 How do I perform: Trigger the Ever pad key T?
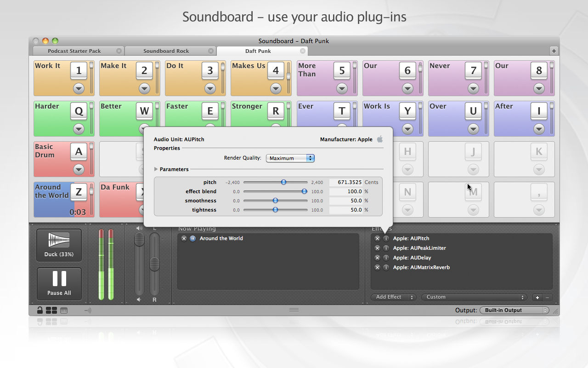tap(342, 111)
